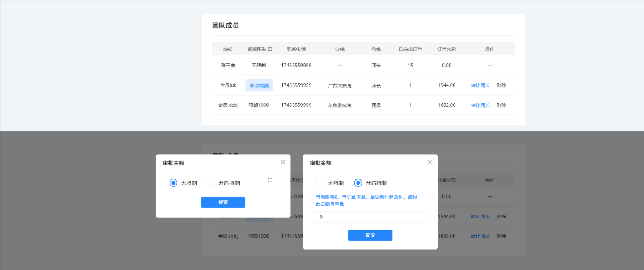Click the help icon beside 额度限制 header
Viewport: 644px width, 270px height.
coord(270,49)
